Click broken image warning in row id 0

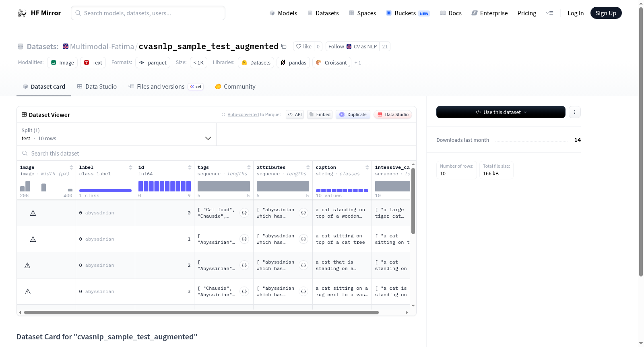tap(33, 213)
